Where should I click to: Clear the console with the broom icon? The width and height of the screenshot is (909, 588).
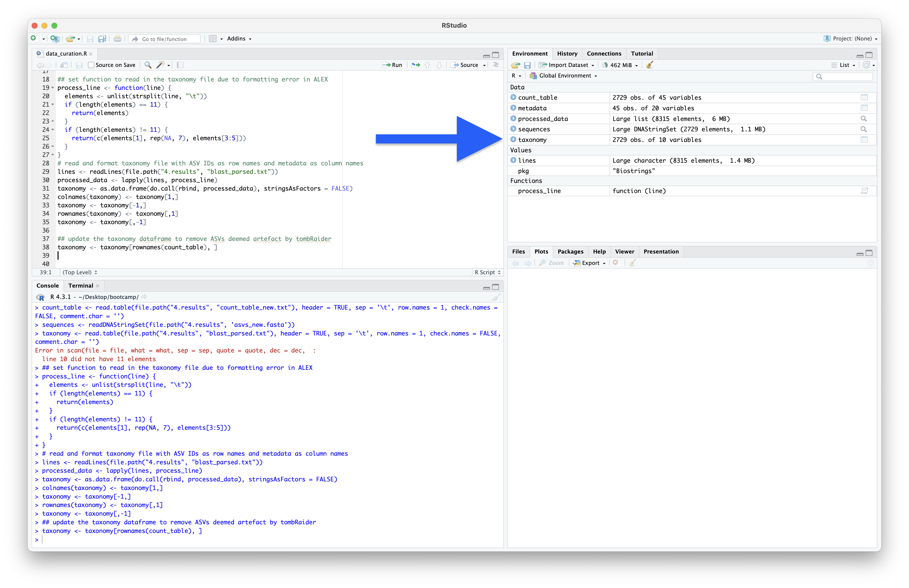point(496,297)
